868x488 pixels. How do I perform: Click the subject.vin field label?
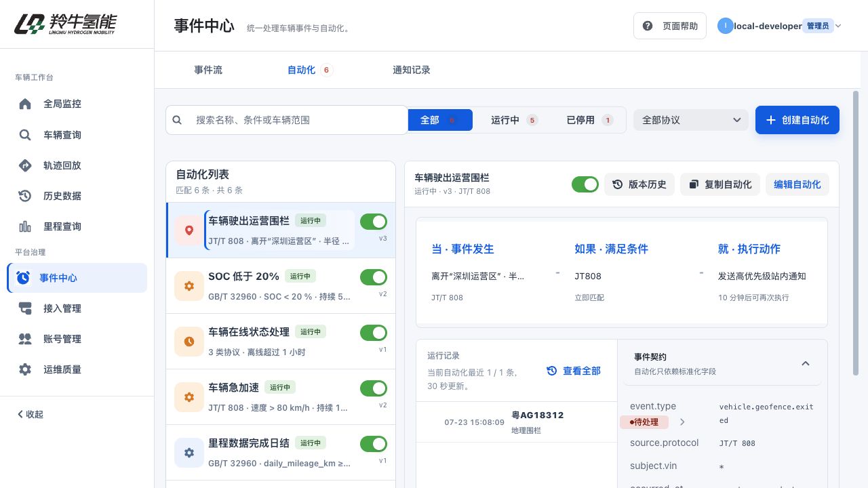tap(654, 466)
